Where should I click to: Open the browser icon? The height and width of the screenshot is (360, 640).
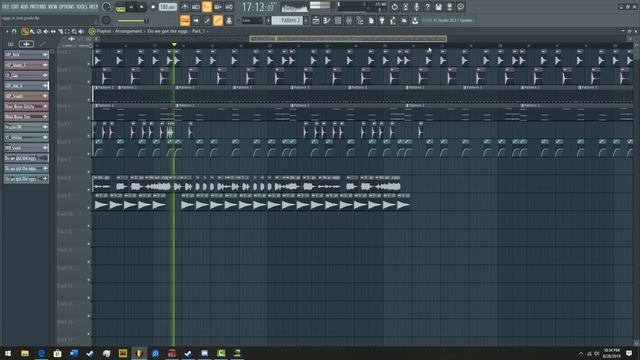360,20
